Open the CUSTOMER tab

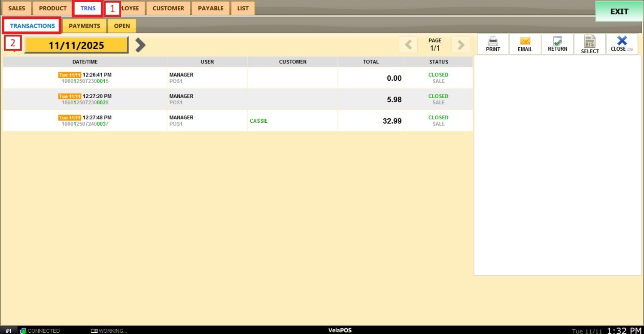(x=168, y=8)
